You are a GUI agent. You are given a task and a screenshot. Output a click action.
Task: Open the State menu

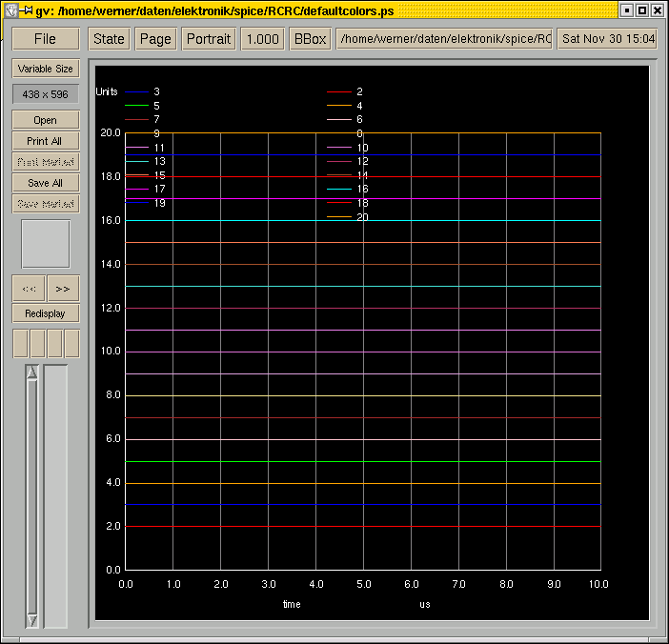pyautogui.click(x=109, y=39)
